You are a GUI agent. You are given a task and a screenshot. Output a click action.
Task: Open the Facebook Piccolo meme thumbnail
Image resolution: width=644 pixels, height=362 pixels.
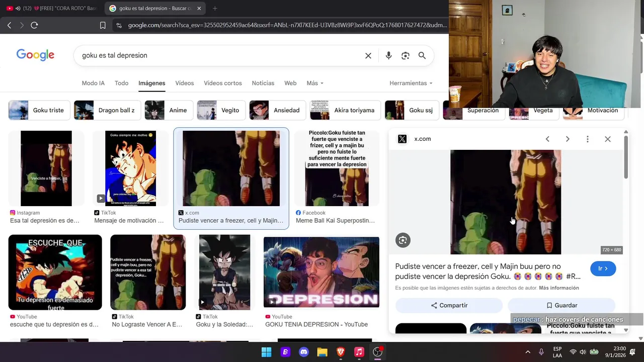337,168
